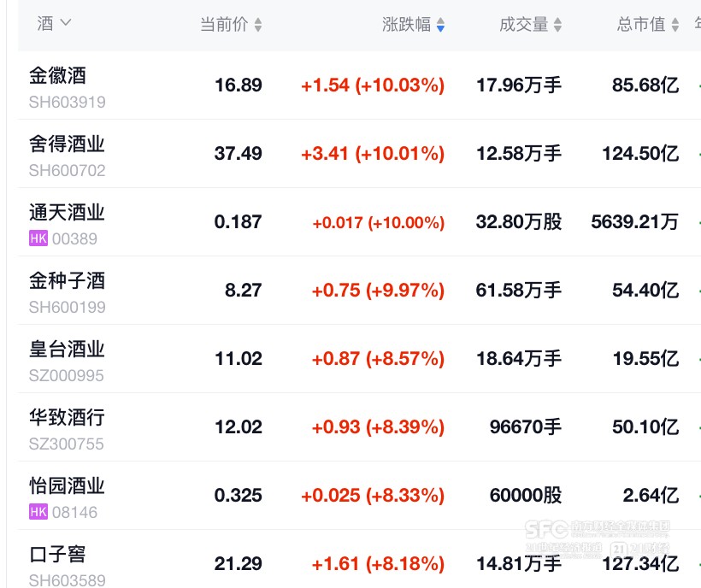Click HK badge beside 08146

38,512
